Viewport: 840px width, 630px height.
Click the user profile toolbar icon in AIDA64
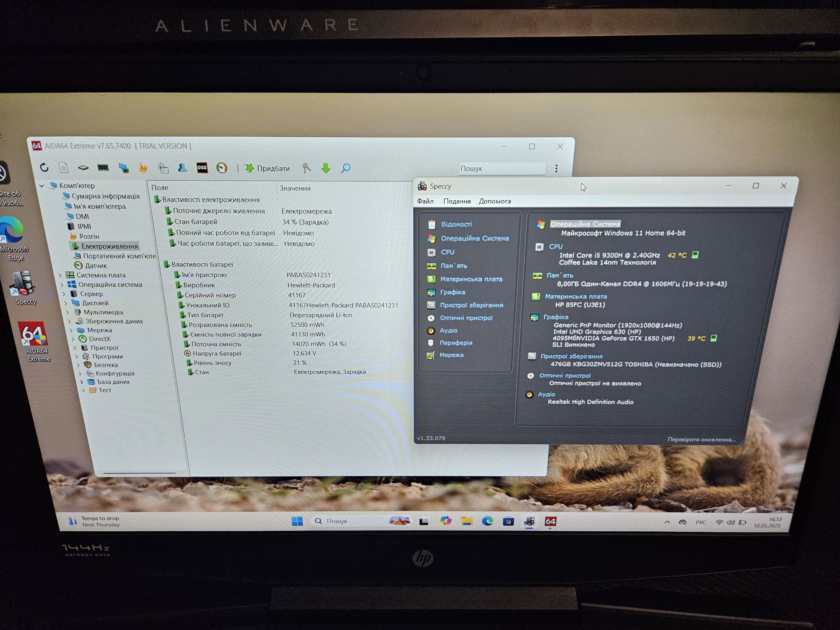point(182,168)
